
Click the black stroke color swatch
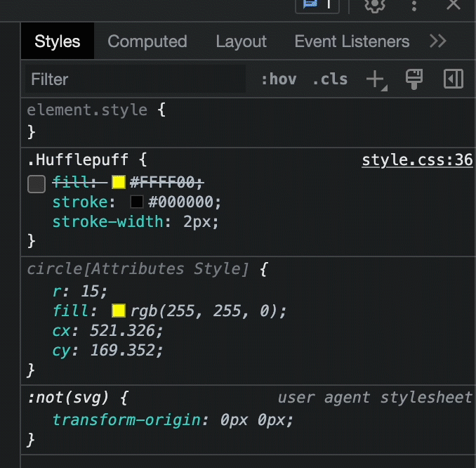(x=137, y=202)
